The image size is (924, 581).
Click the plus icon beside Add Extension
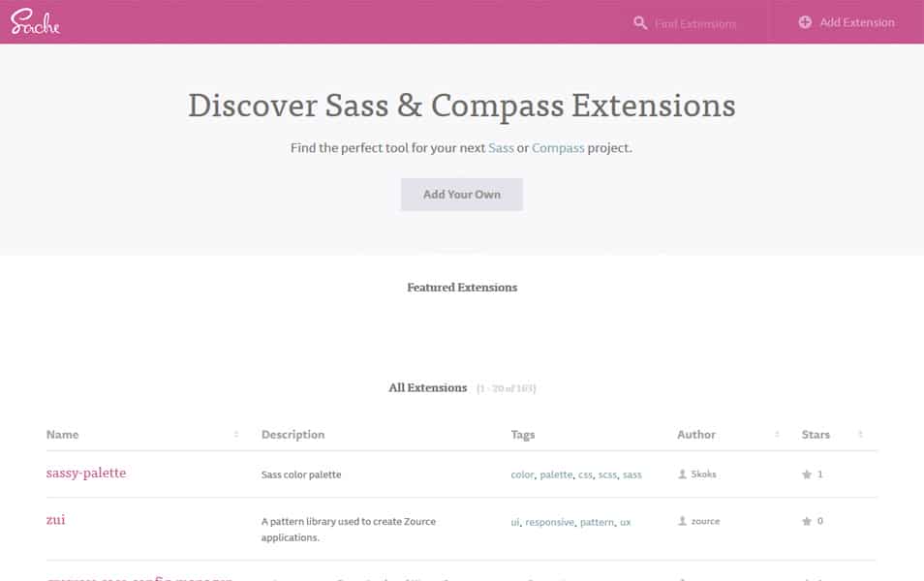[x=805, y=21]
